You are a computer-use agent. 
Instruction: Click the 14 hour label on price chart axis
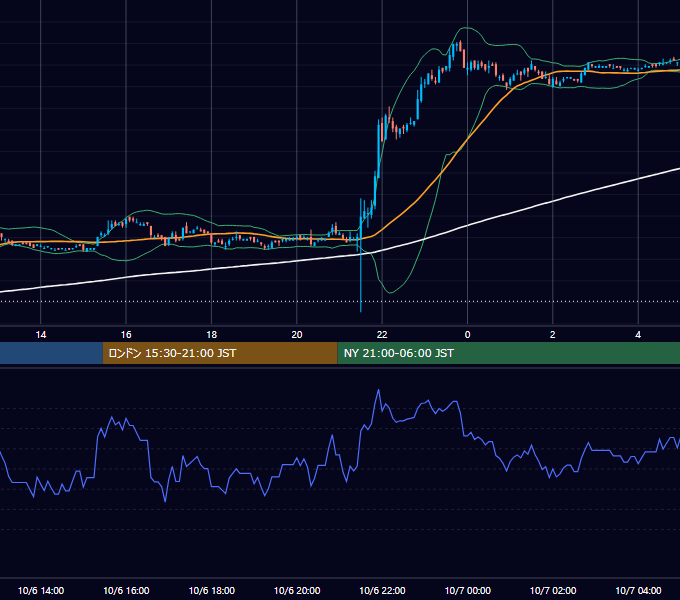tap(41, 335)
